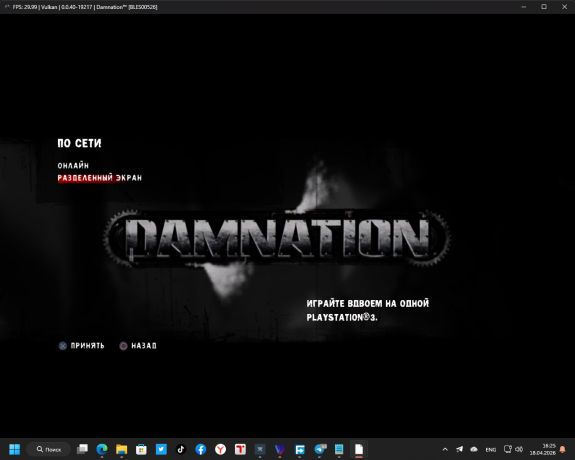Select the ОНЛАЙН menu option
575x460 pixels.
(x=73, y=165)
